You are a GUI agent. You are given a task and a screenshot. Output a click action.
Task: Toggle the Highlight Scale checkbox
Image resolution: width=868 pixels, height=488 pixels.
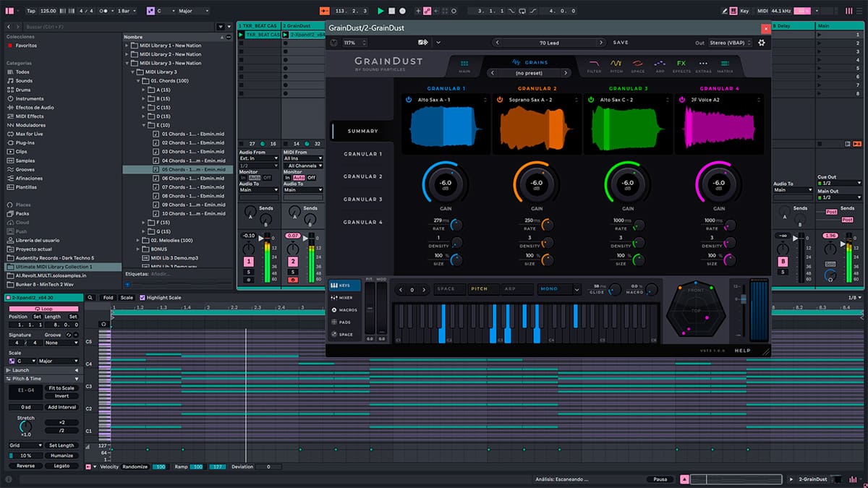pyautogui.click(x=143, y=297)
